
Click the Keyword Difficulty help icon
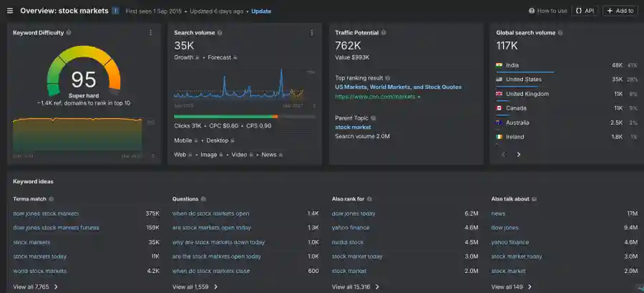point(68,33)
